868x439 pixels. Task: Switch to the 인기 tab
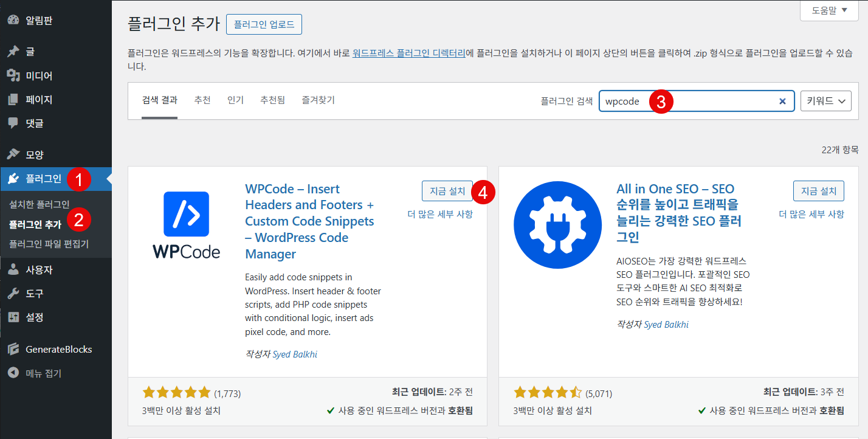coord(235,100)
